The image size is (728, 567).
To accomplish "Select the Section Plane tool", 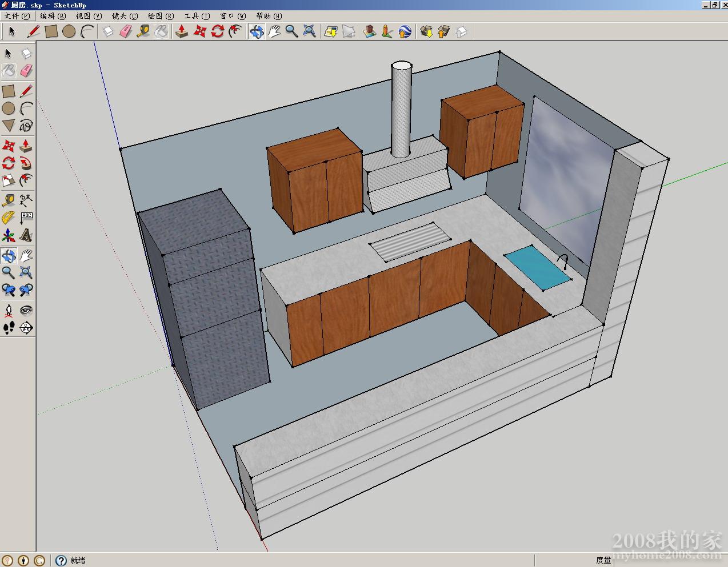I will click(x=26, y=328).
